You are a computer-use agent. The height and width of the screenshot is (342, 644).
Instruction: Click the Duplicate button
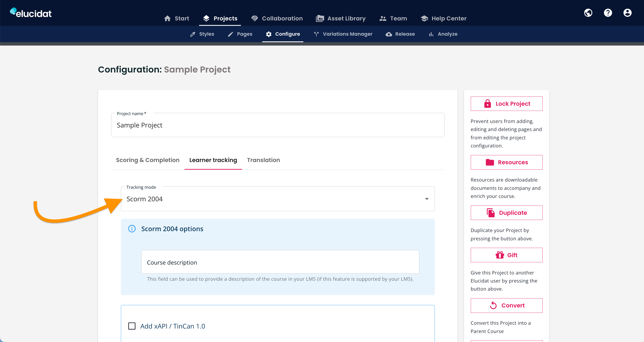tap(506, 213)
